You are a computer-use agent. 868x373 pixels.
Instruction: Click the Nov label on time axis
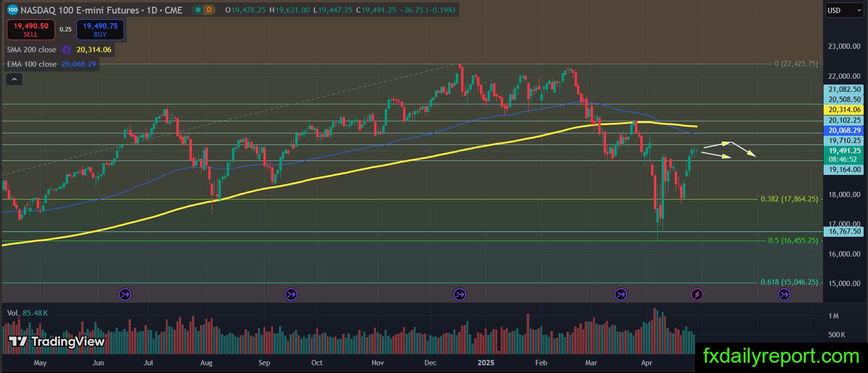pyautogui.click(x=377, y=363)
